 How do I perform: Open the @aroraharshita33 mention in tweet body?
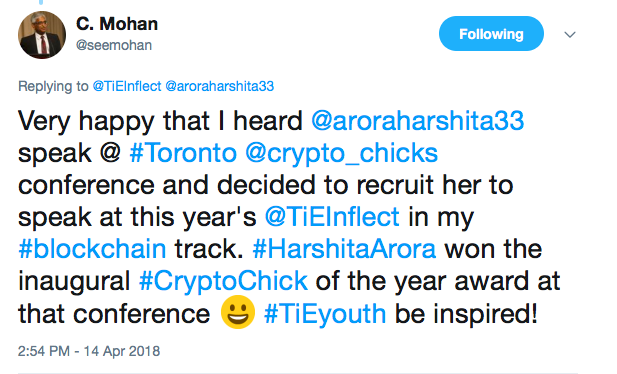pos(417,120)
